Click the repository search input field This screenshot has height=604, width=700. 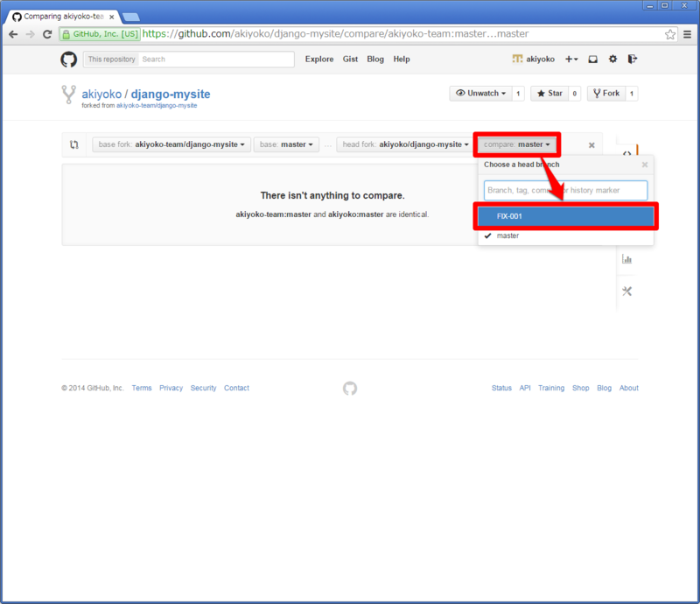[216, 59]
